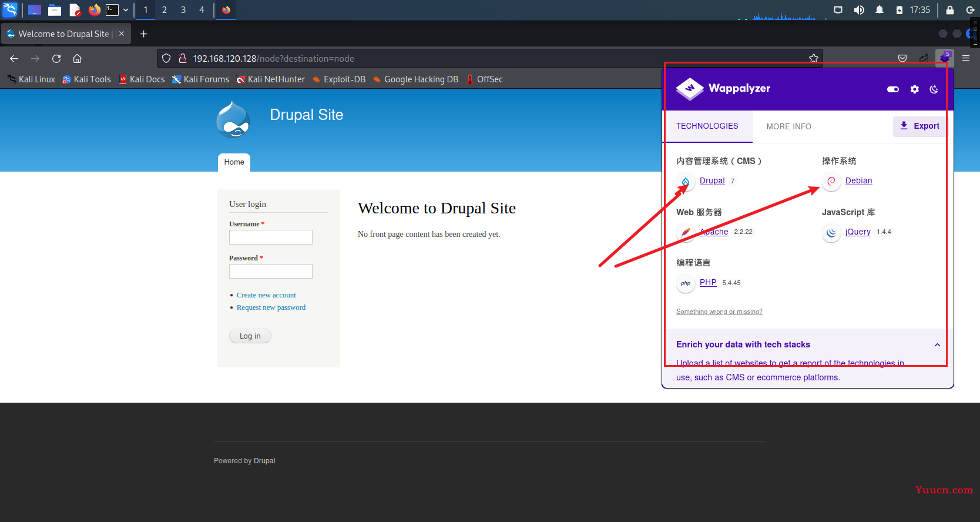Open Create new account link
This screenshot has width=980, height=522.
[266, 295]
